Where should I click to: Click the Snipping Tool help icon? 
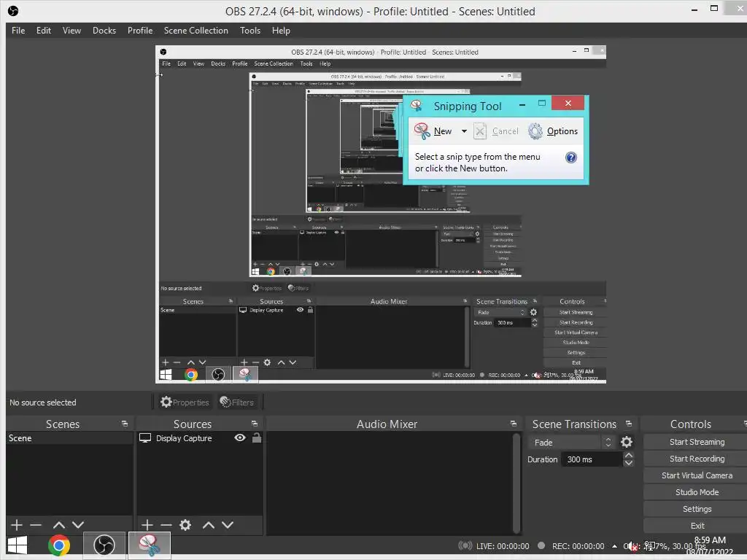[570, 157]
